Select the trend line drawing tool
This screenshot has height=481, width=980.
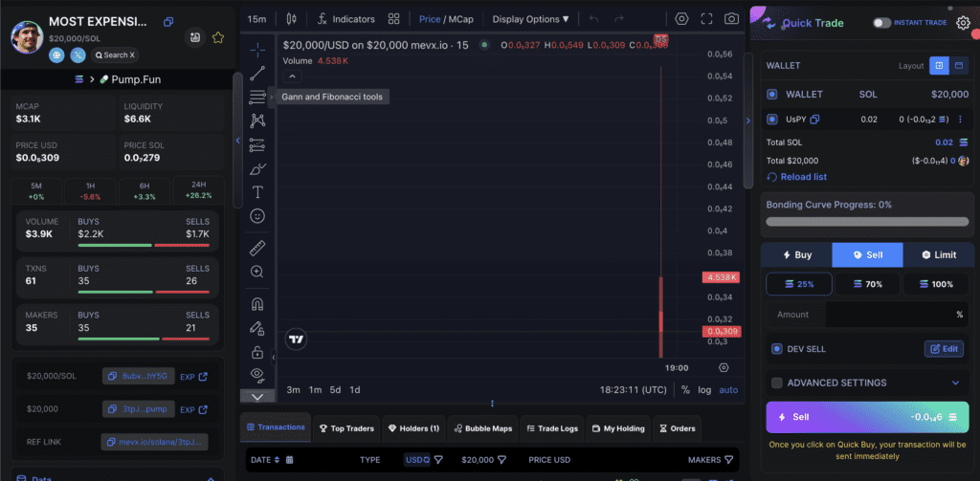(256, 74)
